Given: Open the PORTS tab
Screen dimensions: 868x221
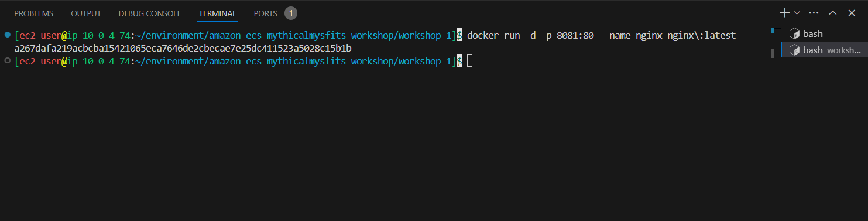Looking at the screenshot, I should click(266, 13).
